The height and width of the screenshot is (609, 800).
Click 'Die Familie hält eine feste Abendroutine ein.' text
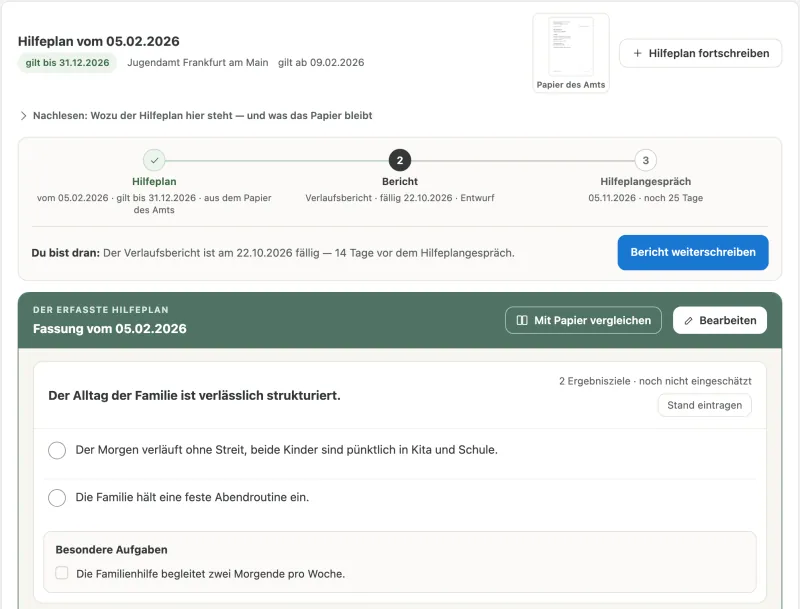pyautogui.click(x=192, y=497)
